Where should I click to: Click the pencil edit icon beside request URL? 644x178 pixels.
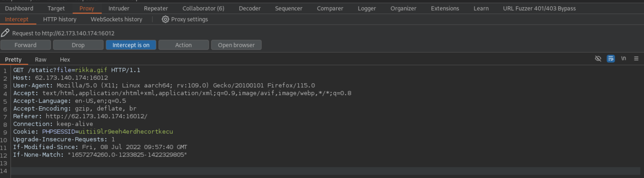[x=5, y=33]
